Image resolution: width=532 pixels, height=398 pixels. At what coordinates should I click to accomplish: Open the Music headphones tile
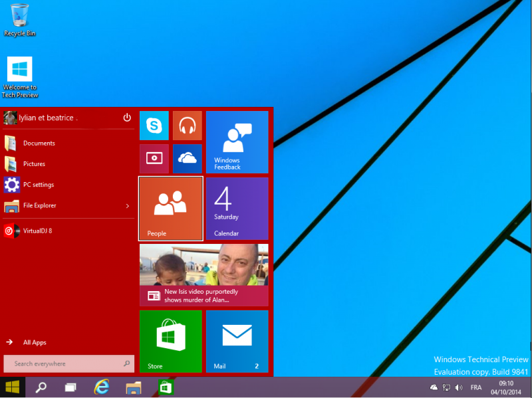[187, 126]
